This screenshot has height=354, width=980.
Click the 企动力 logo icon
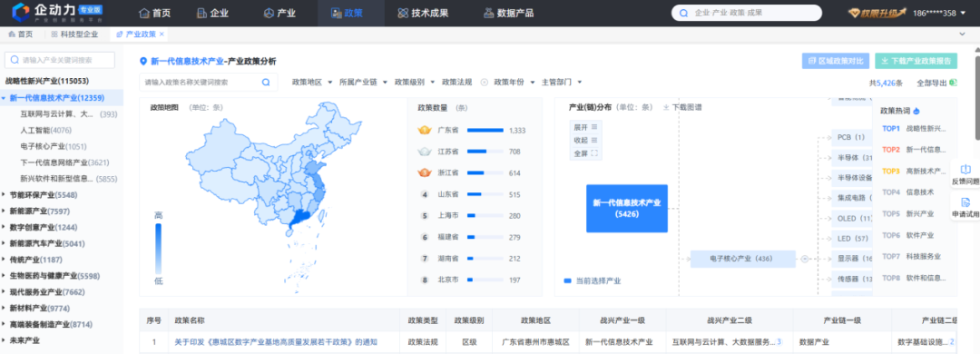[21, 13]
